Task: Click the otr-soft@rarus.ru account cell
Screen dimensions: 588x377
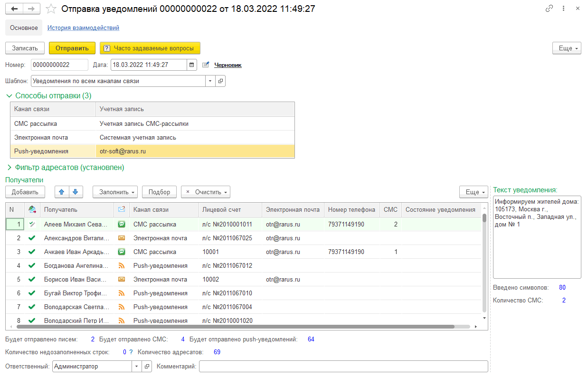Action: point(195,151)
